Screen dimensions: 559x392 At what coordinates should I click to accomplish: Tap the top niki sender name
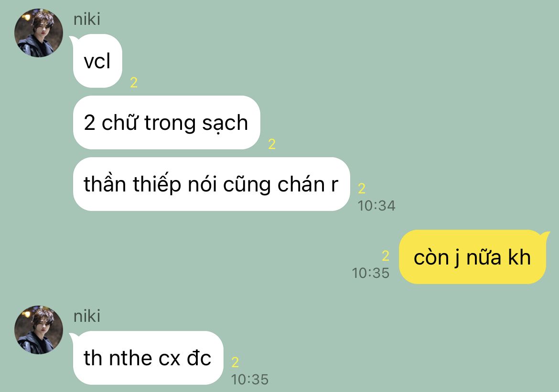coord(86,19)
